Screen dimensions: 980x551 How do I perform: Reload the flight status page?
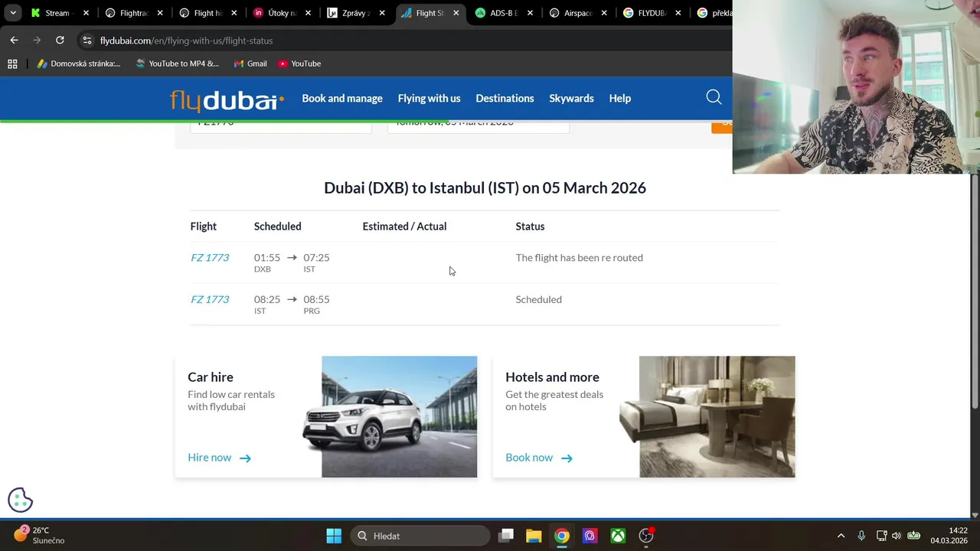point(60,40)
